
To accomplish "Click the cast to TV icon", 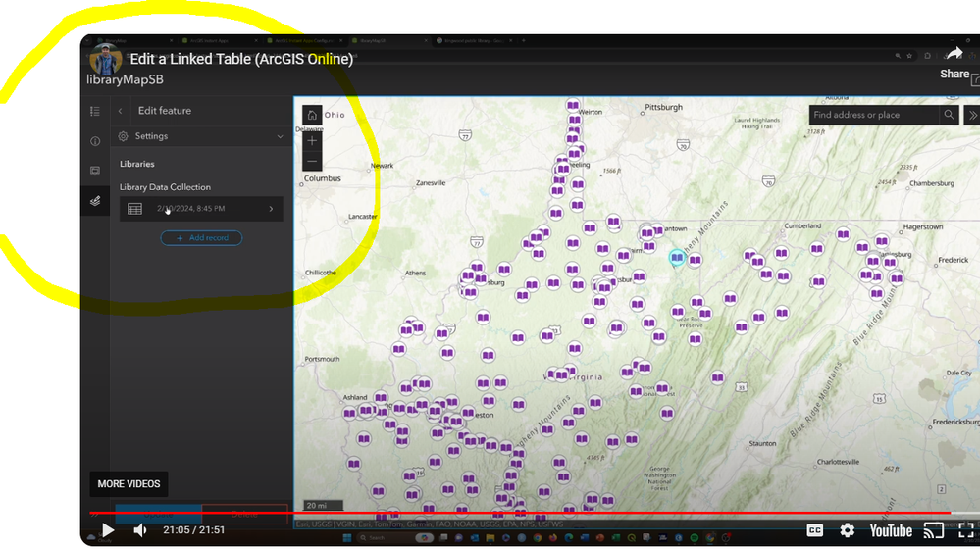I will tap(933, 531).
